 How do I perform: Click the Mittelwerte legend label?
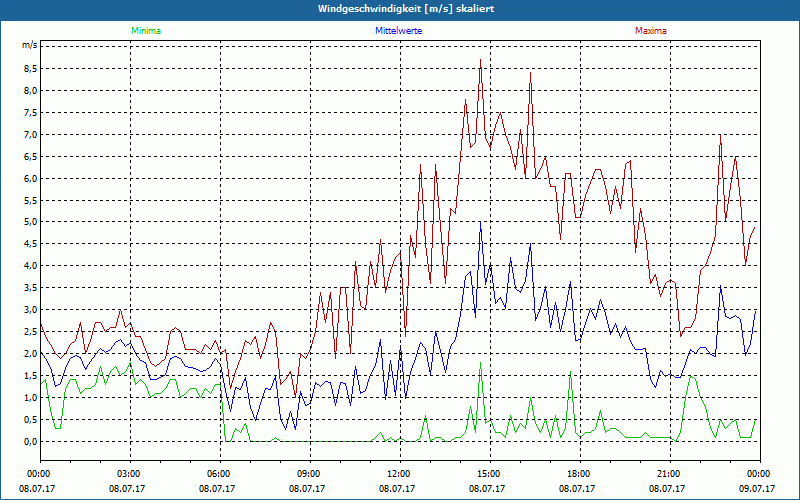tap(398, 31)
